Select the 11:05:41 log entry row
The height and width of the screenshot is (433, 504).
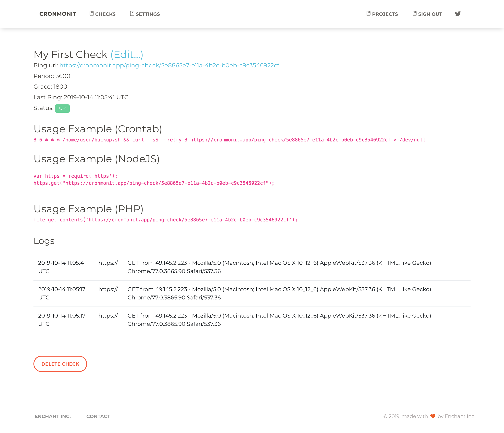pyautogui.click(x=252, y=267)
